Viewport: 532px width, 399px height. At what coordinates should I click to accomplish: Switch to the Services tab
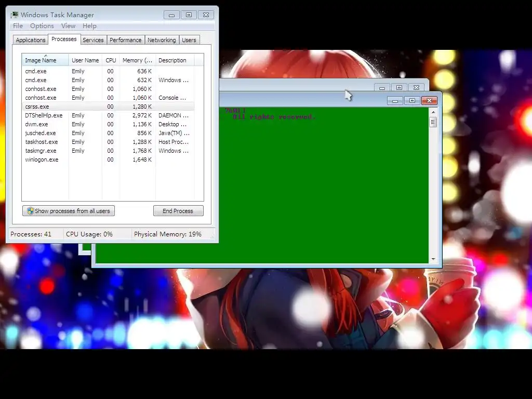(93, 40)
